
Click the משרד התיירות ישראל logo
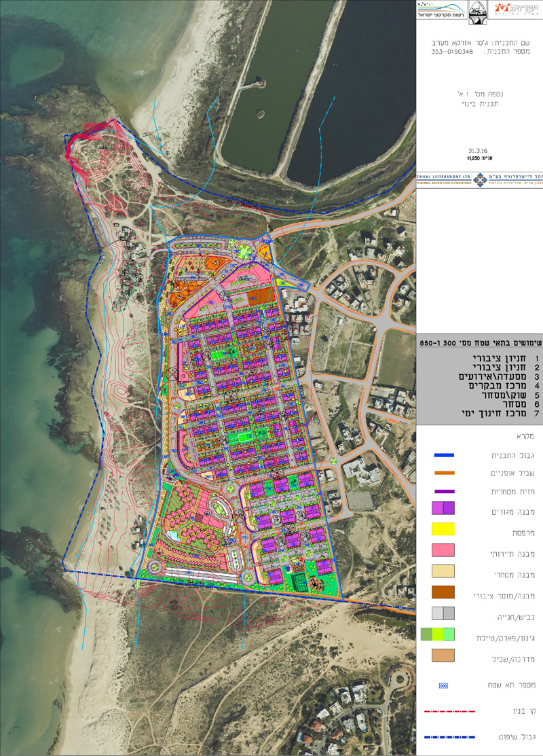[x=518, y=9]
